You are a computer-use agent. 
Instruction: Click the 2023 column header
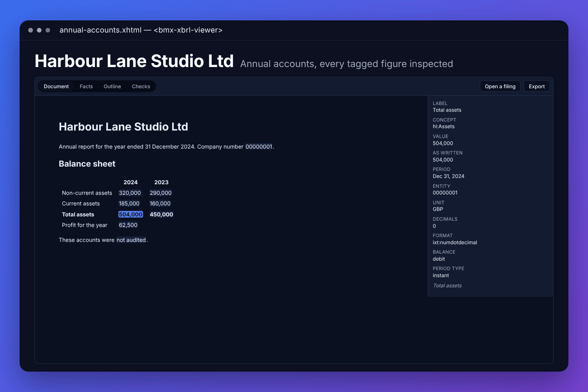[x=161, y=182]
